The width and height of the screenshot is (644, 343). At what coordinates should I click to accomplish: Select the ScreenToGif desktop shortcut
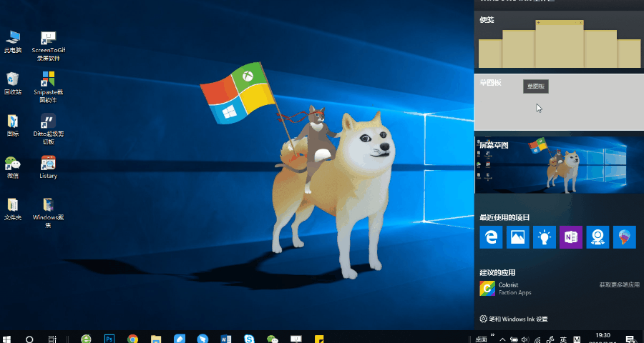tap(49, 44)
